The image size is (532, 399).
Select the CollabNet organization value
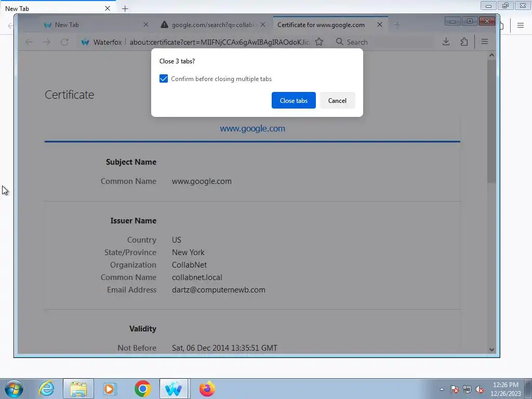[189, 264]
